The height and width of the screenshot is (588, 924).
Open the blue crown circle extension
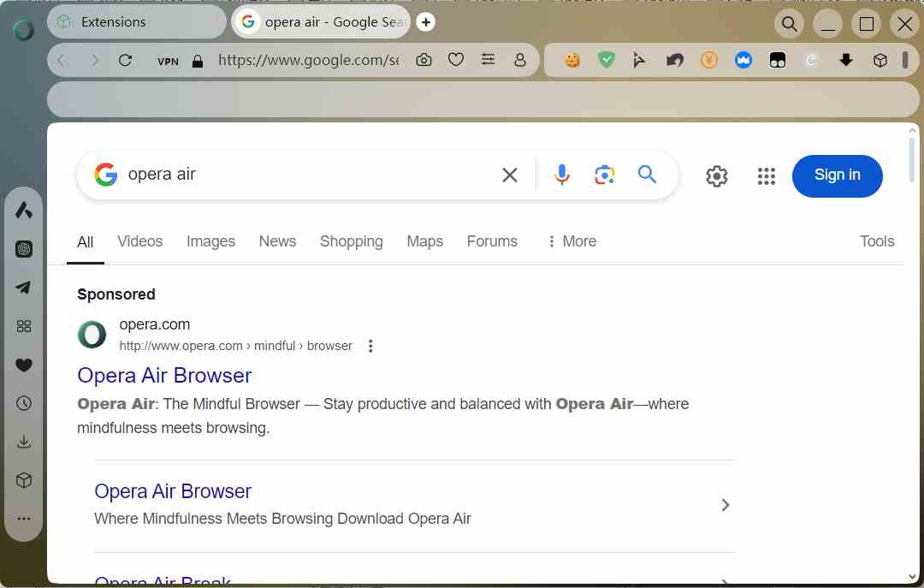743,60
